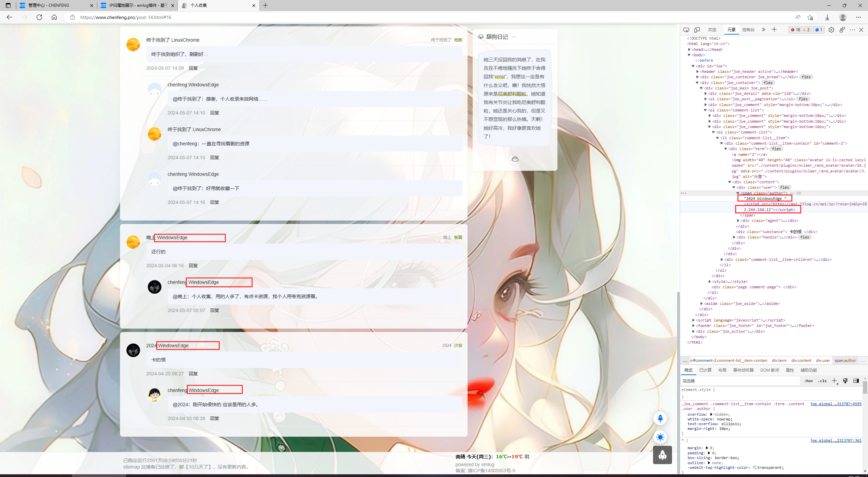The image size is (868, 477).
Task: Go back in browser history
Action: click(x=9, y=17)
